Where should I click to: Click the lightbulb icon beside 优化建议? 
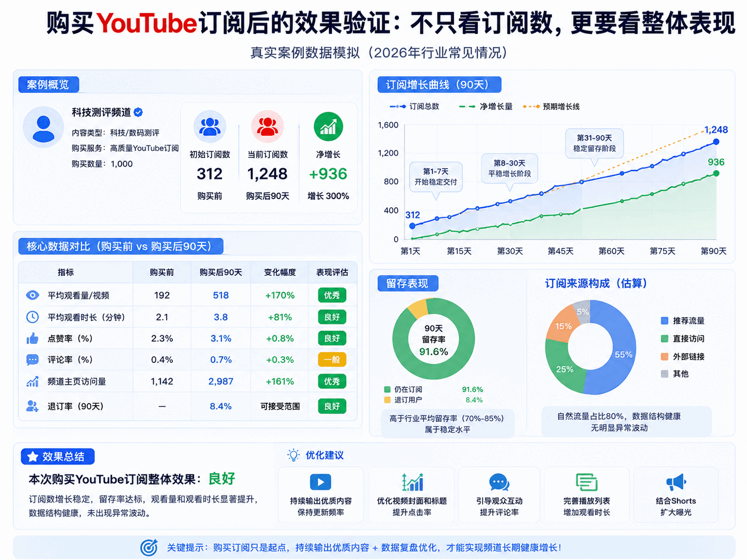[294, 455]
